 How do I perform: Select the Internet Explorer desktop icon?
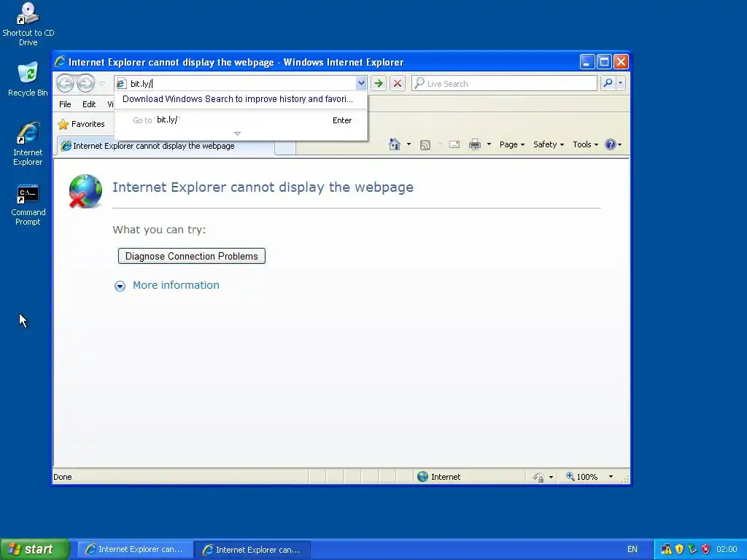28,144
